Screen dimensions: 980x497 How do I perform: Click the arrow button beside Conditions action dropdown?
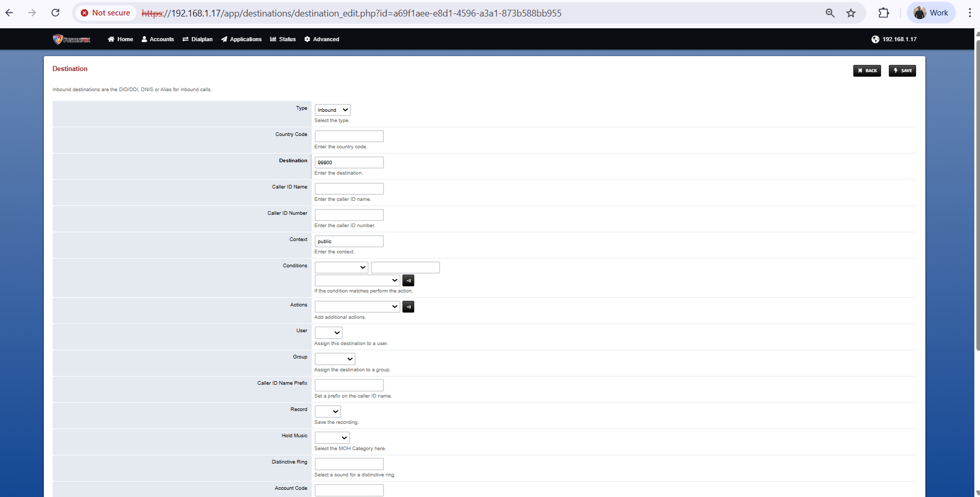click(408, 281)
